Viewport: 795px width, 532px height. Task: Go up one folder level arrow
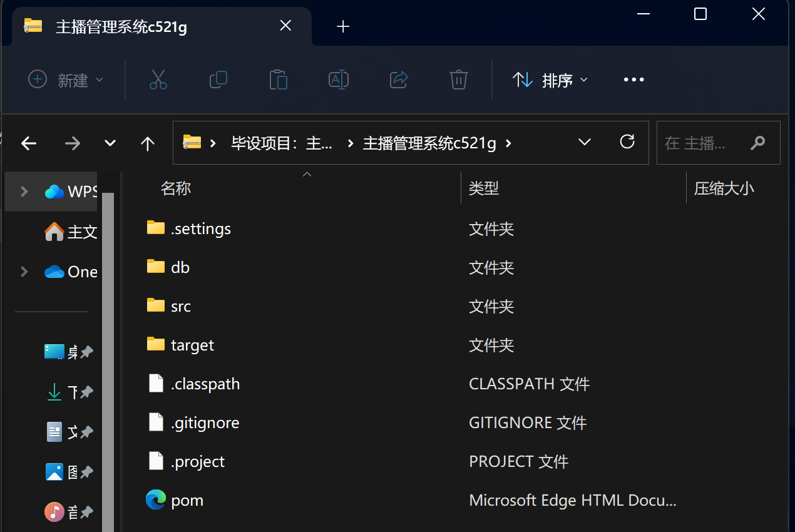coord(148,143)
